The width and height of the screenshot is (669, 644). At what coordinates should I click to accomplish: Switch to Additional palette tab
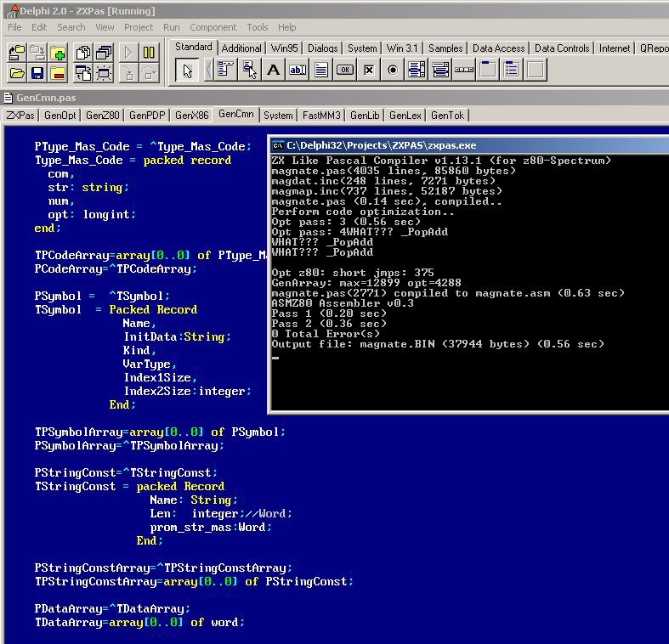[x=241, y=48]
